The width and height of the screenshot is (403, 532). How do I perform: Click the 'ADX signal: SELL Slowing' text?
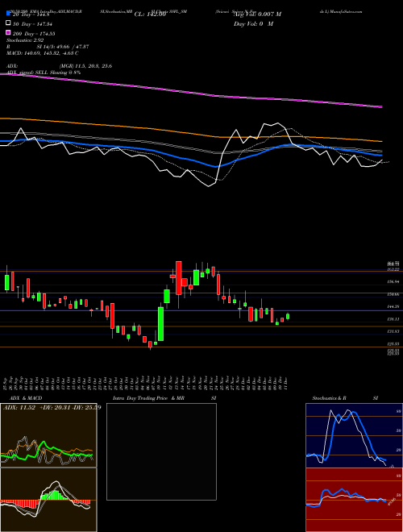(x=38, y=73)
